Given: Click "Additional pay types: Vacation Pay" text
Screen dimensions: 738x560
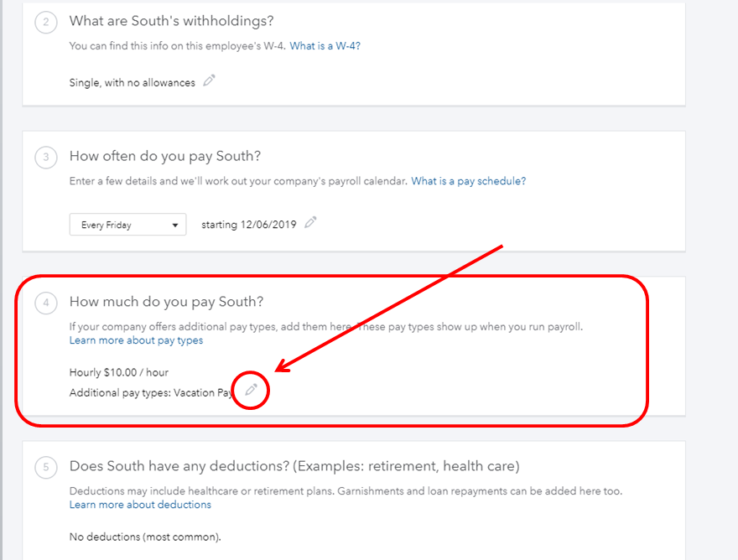Looking at the screenshot, I should tap(151, 392).
